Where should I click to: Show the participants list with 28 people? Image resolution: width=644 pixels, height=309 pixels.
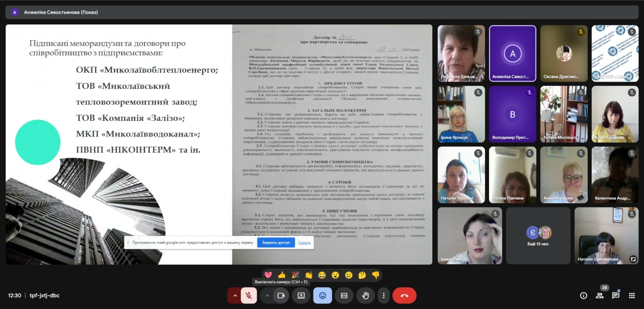[x=600, y=295]
